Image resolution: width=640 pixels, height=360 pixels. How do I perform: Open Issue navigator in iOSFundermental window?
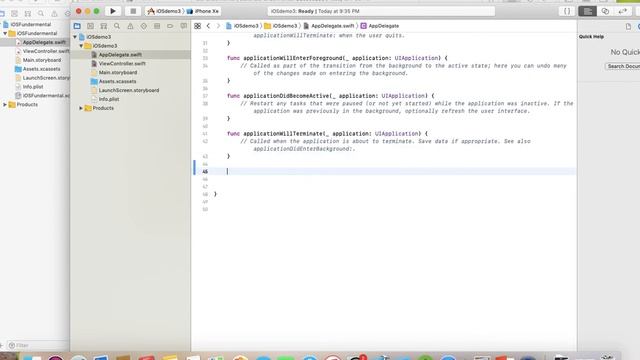point(54,13)
